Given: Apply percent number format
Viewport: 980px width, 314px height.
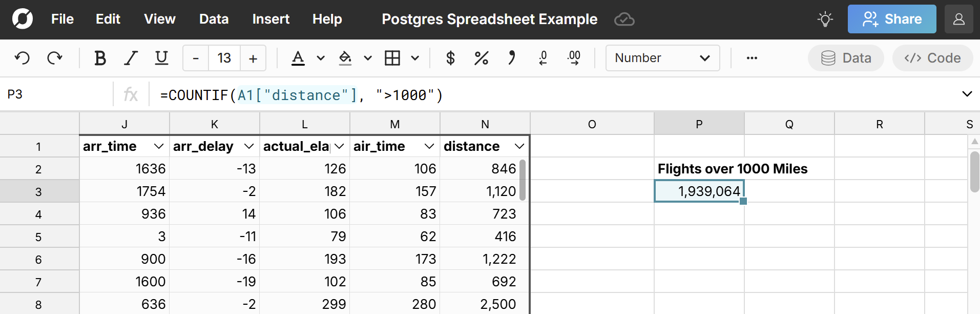Looking at the screenshot, I should pos(481,58).
